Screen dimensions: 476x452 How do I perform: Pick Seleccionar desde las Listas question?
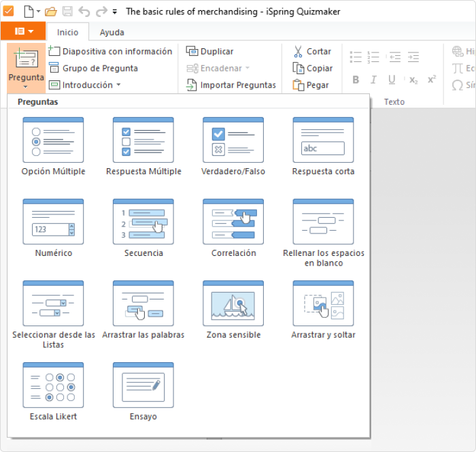coord(53,315)
